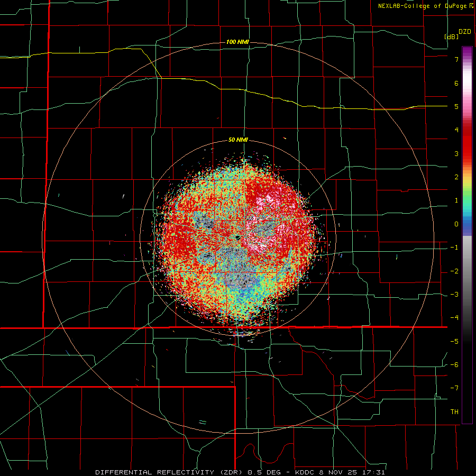Click the '4' value on the color scale
The width and height of the screenshot is (476, 476).
click(456, 130)
